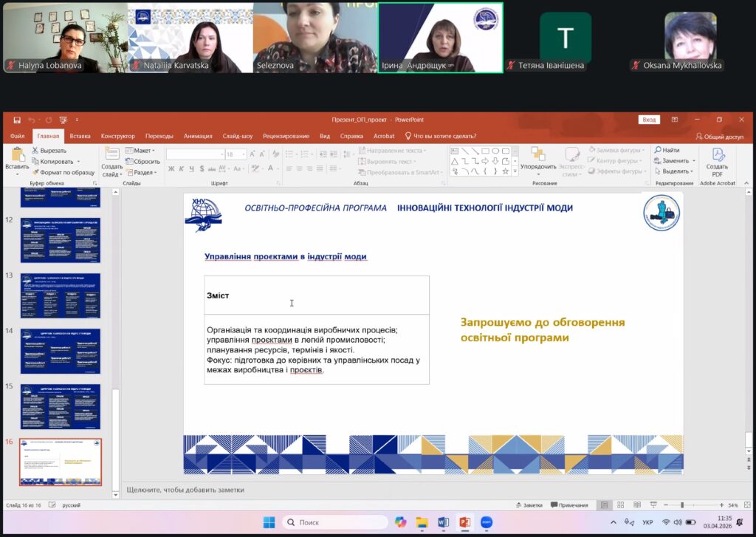Click the Find (Найти) magnifier icon

coord(657,151)
